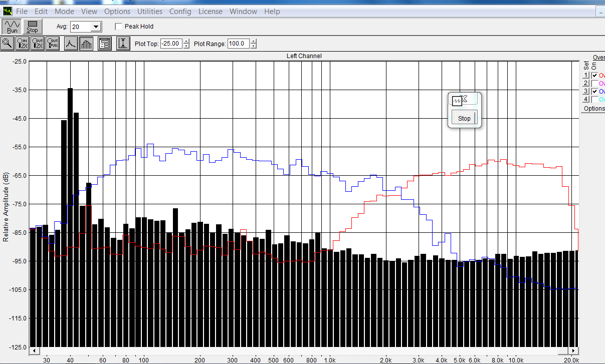Screen dimensions: 605x364
Task: Decrease Plot Top value with down arrow
Action: coord(186,46)
